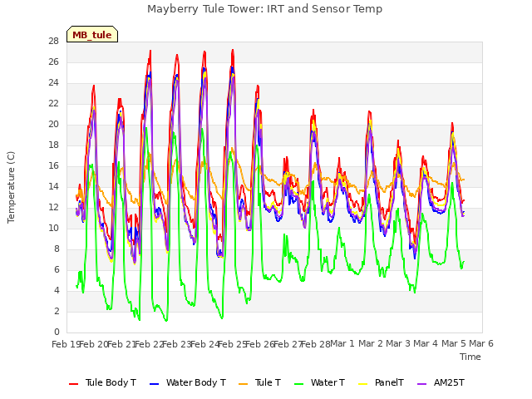Click the MB_tule label badge
The width and height of the screenshot is (532, 399).
coord(92,34)
